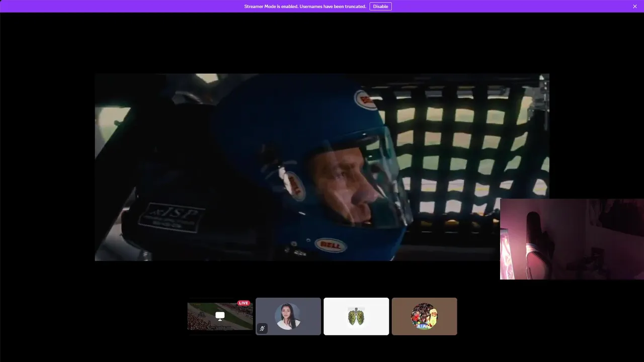Select the woman avatar participant tile
644x362 pixels.
click(x=288, y=316)
